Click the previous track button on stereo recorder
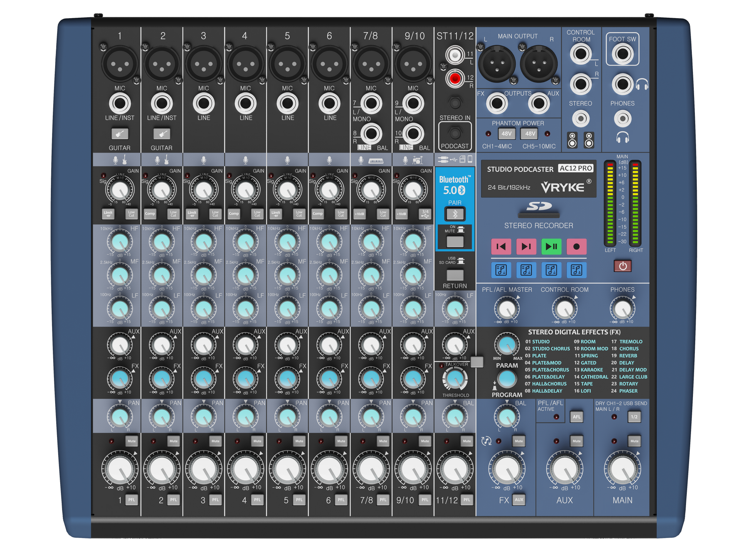The width and height of the screenshot is (750, 560). pyautogui.click(x=501, y=247)
